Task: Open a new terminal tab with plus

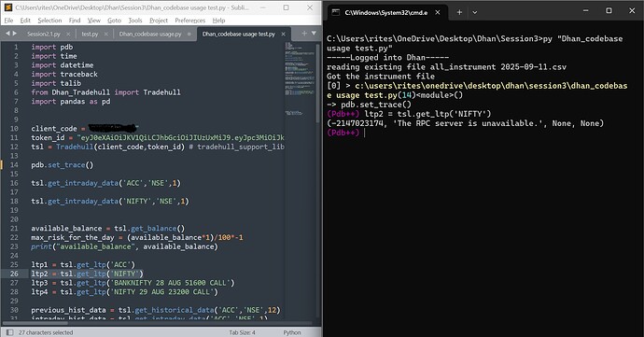Action: point(459,12)
